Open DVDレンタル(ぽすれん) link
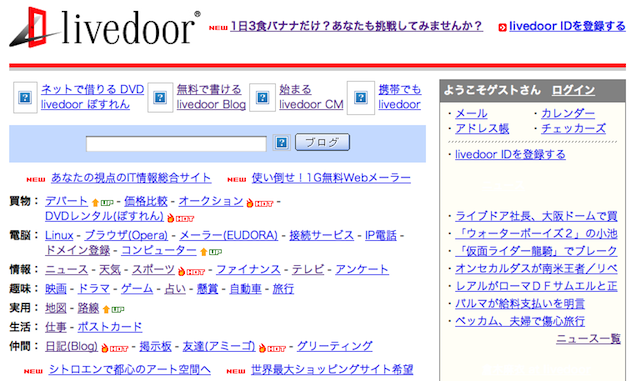The image size is (636, 381). tap(104, 216)
